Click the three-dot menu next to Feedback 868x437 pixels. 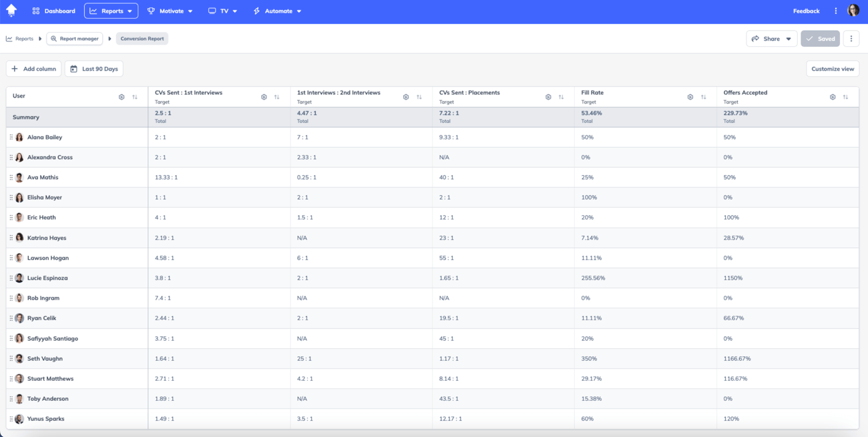tap(836, 11)
